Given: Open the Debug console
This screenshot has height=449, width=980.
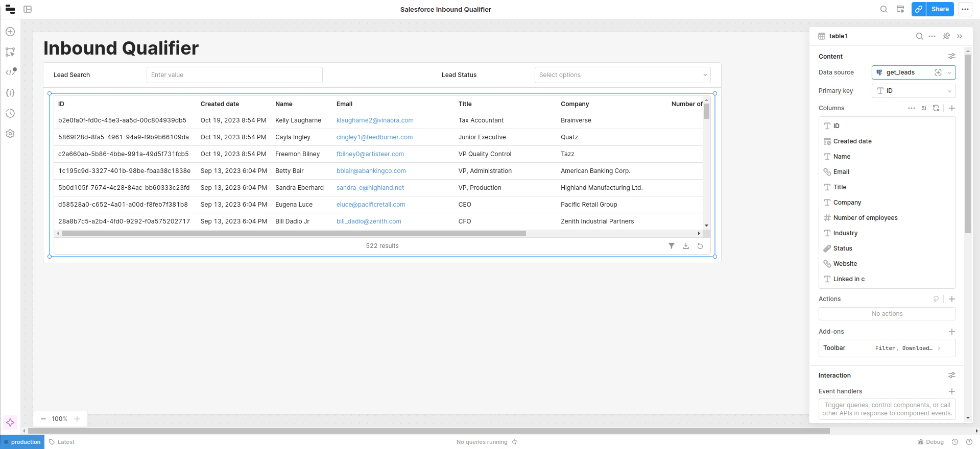Looking at the screenshot, I should coord(930,442).
